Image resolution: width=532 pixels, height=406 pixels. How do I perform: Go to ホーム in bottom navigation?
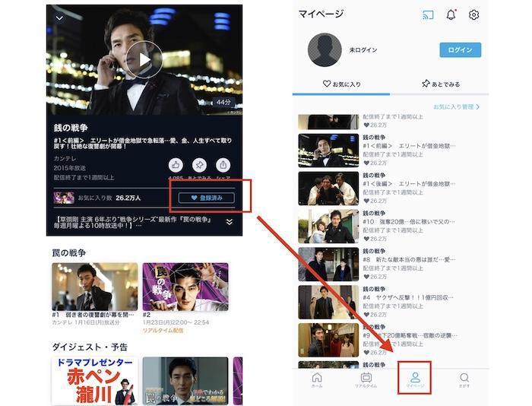pos(317,380)
